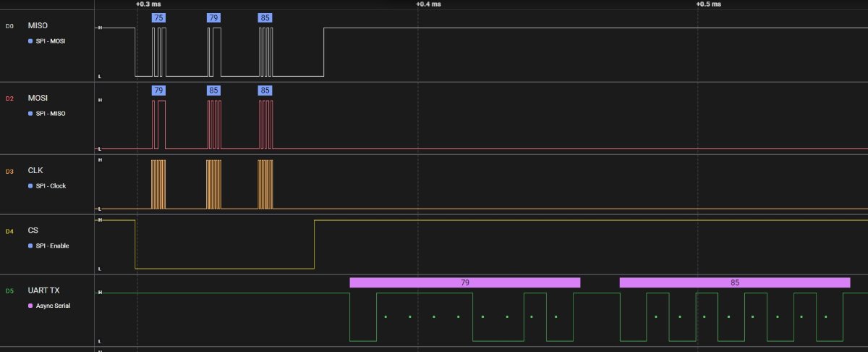Click the MOSI channel name label
This screenshot has height=352, width=868.
[38, 98]
